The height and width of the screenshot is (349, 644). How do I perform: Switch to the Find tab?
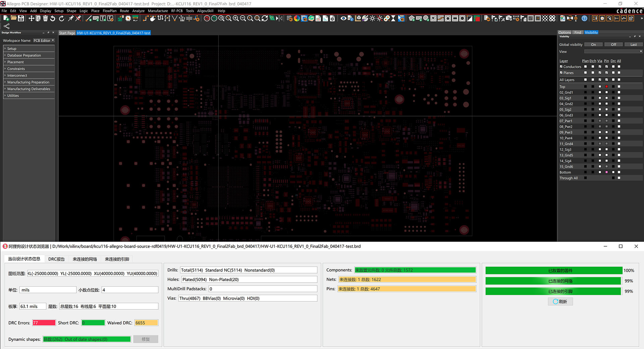pos(578,33)
